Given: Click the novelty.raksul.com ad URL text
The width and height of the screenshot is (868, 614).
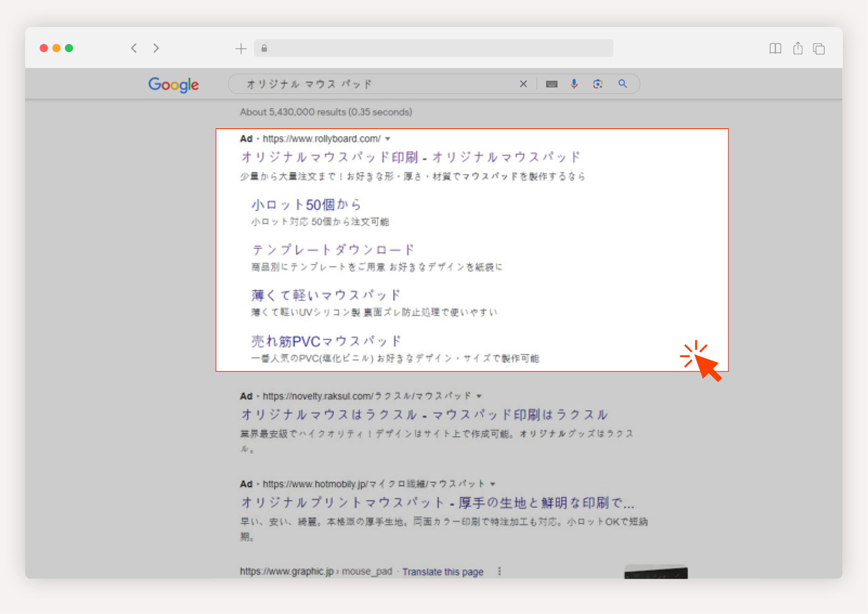Looking at the screenshot, I should tap(367, 396).
